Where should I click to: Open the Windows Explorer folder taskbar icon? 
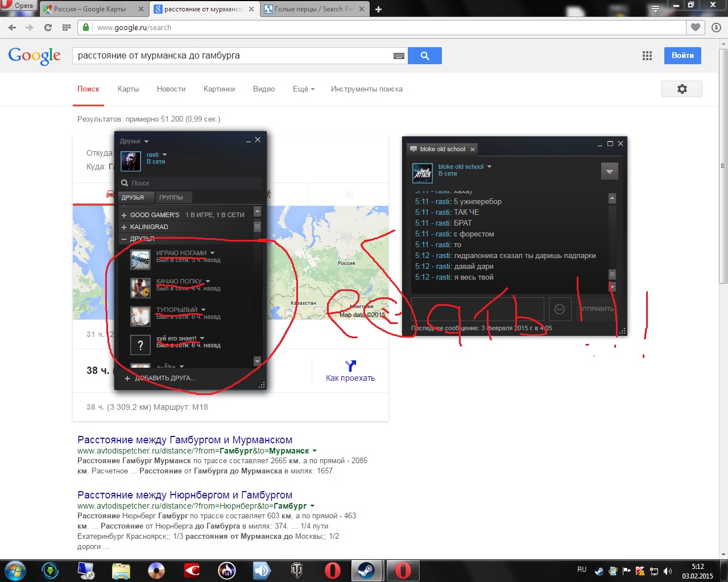[121, 570]
